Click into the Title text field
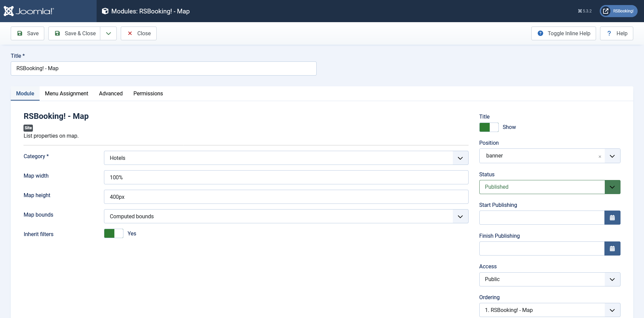The width and height of the screenshot is (644, 318). [164, 69]
